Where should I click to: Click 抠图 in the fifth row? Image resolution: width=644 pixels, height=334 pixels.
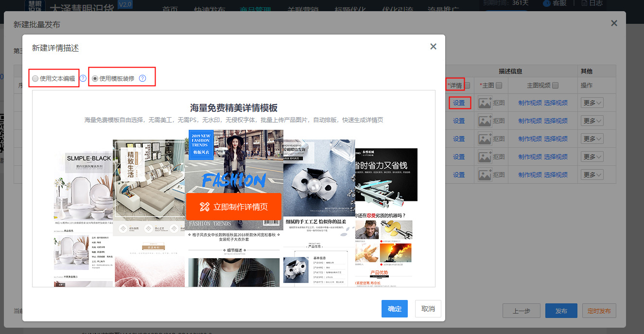point(499,175)
